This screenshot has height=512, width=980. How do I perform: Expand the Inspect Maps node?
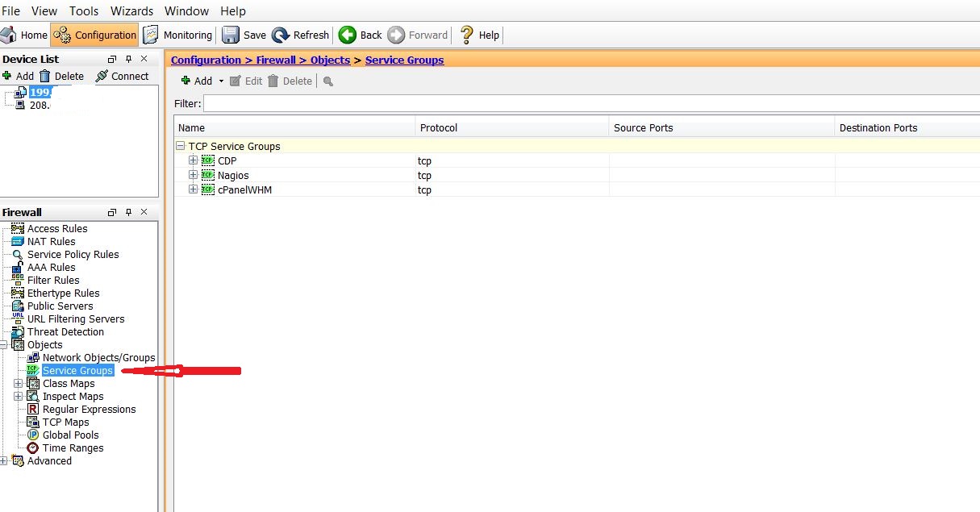pyautogui.click(x=18, y=396)
